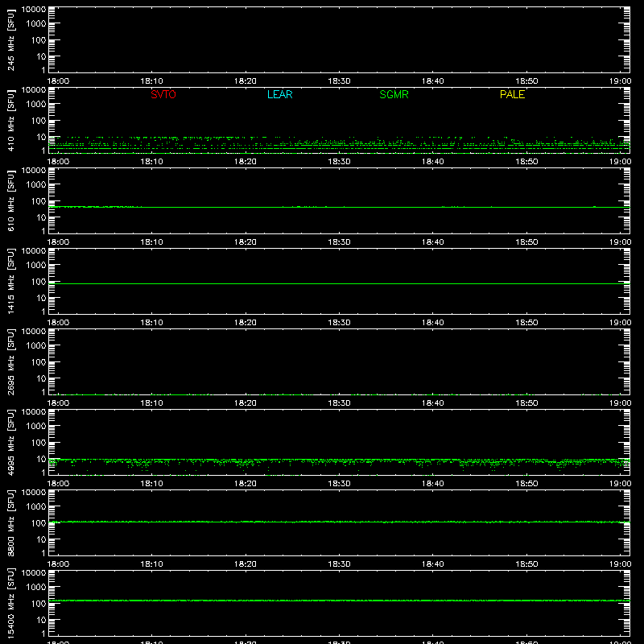Click the yellow PALE station label

512,94
